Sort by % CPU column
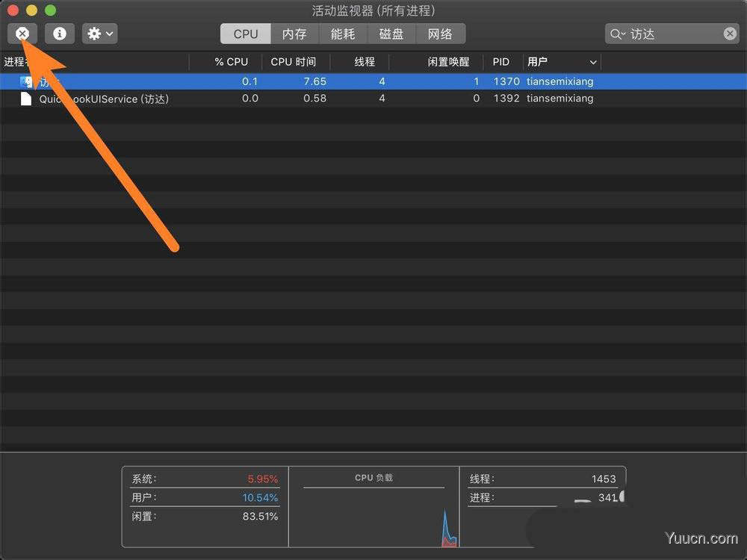747x560 pixels. (231, 62)
